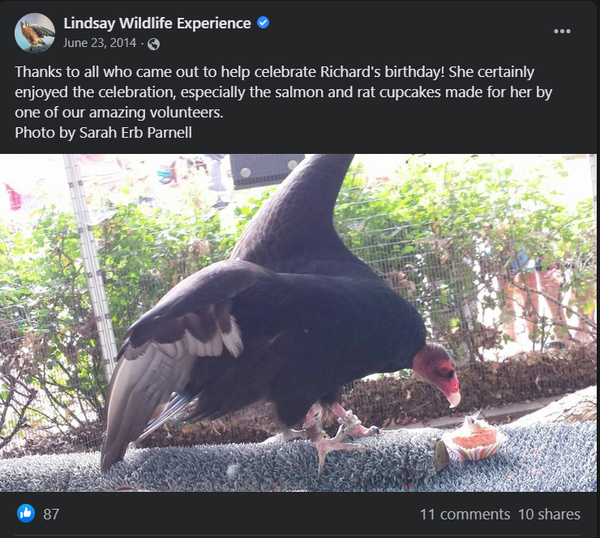
Task: Open the 11 comments link
Action: click(465, 514)
